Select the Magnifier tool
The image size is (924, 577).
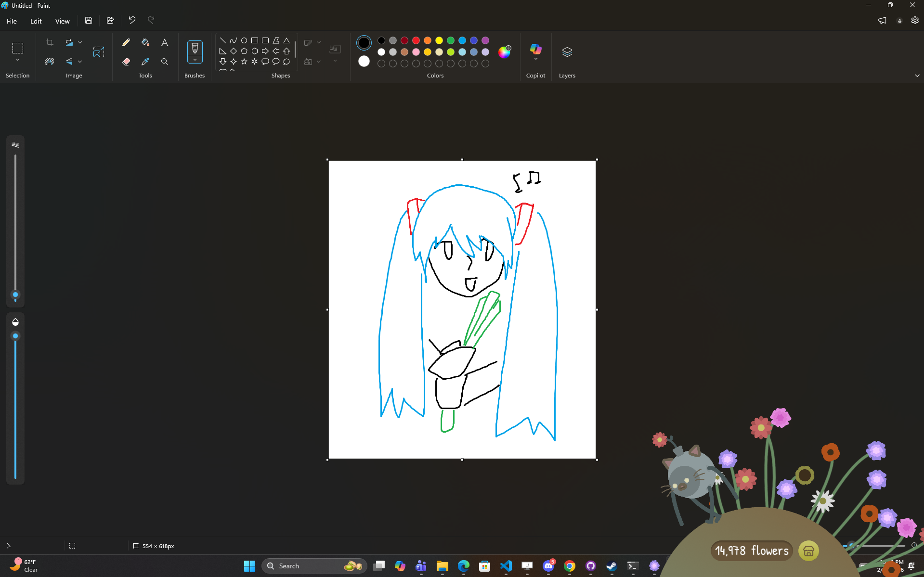pos(165,62)
